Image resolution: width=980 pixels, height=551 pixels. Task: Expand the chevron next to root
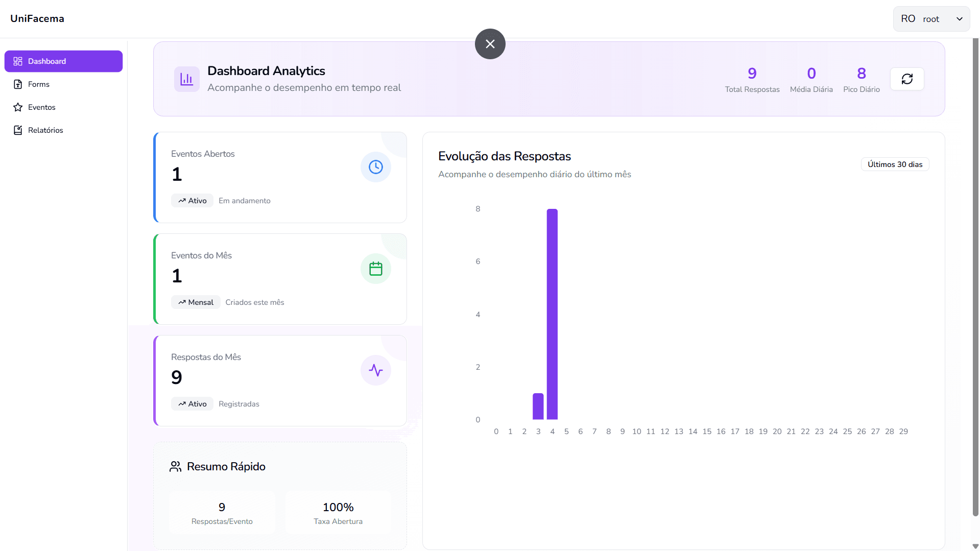click(959, 19)
